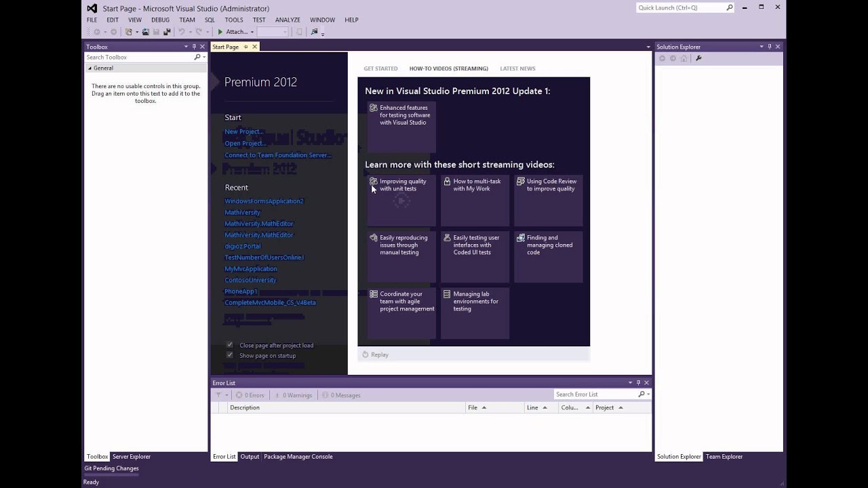Click the Quick Launch magnifier icon
The width and height of the screenshot is (868, 488).
(x=730, y=7)
